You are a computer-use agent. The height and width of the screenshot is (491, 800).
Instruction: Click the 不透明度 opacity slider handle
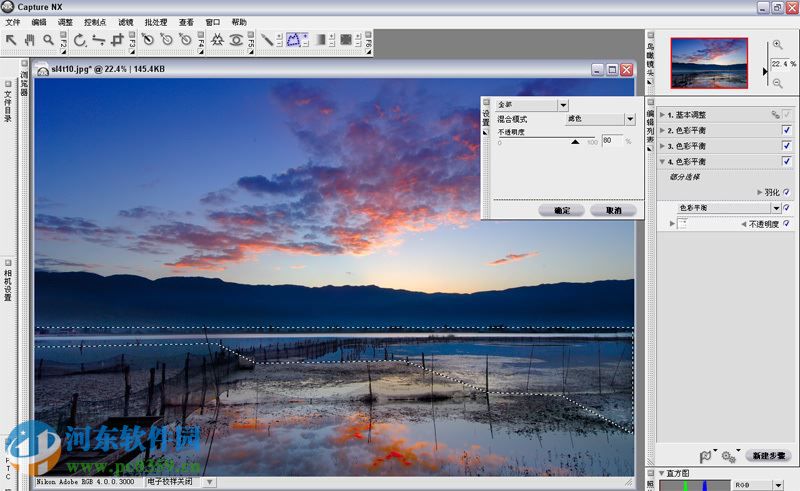pyautogui.click(x=575, y=142)
